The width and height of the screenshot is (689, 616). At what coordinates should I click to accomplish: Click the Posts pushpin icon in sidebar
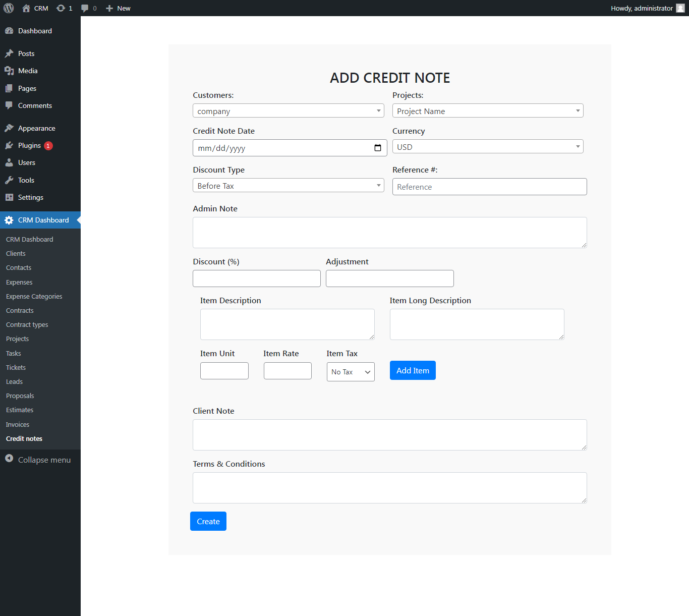click(10, 53)
